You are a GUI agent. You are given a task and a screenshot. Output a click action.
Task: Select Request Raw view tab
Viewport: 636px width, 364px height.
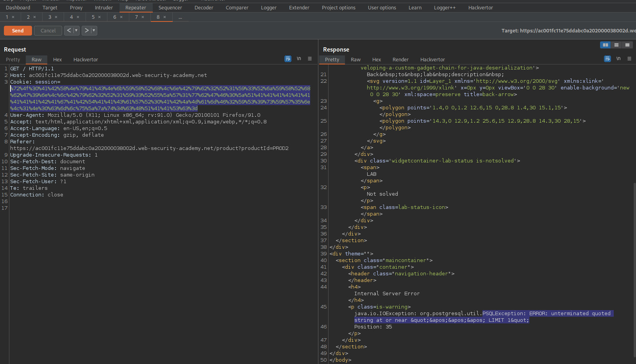click(36, 59)
